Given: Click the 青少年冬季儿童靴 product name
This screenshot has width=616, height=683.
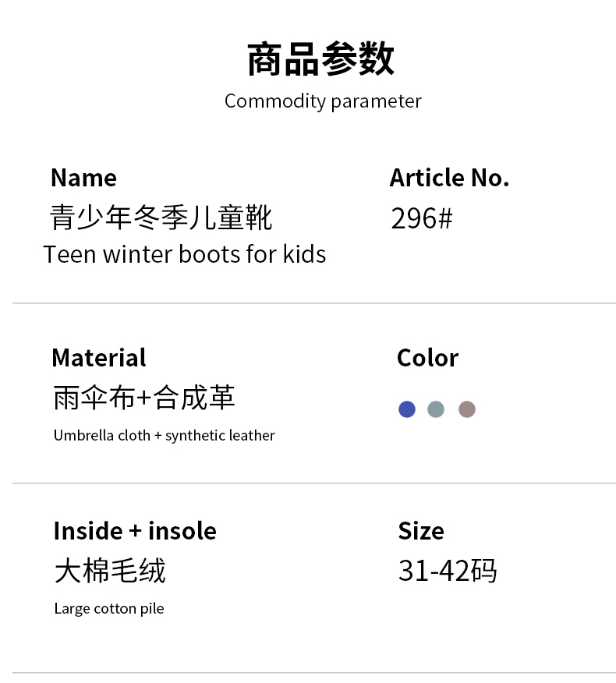Looking at the screenshot, I should (161, 218).
